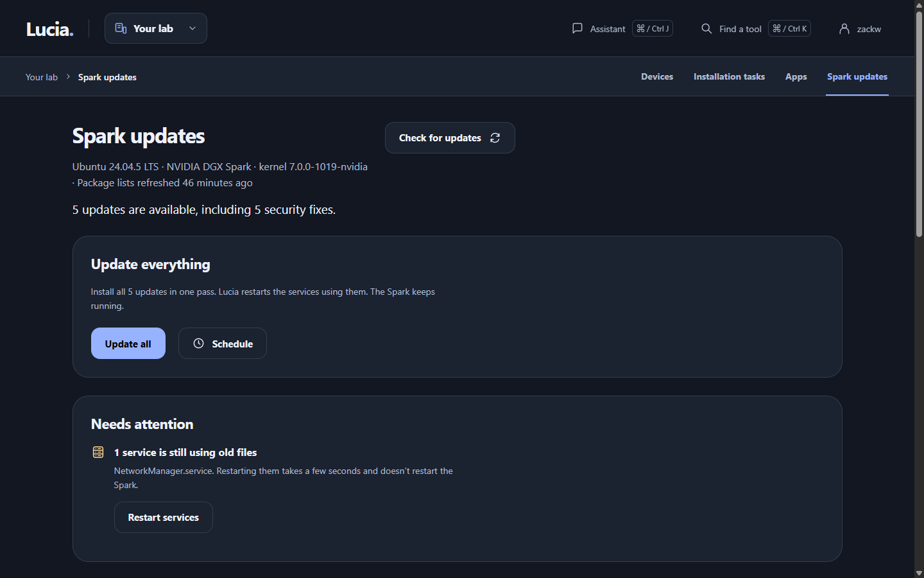Click the user profile icon
The width and height of the screenshot is (924, 578).
[844, 28]
